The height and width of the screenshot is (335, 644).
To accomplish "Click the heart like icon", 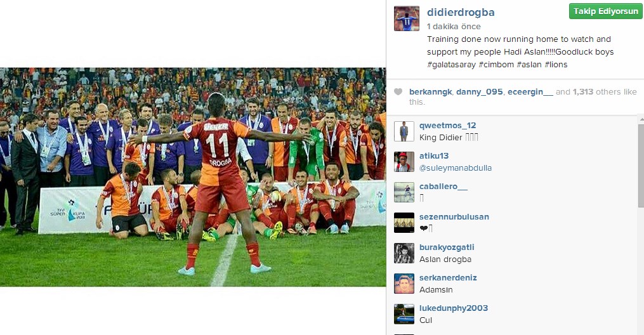I will click(x=398, y=91).
